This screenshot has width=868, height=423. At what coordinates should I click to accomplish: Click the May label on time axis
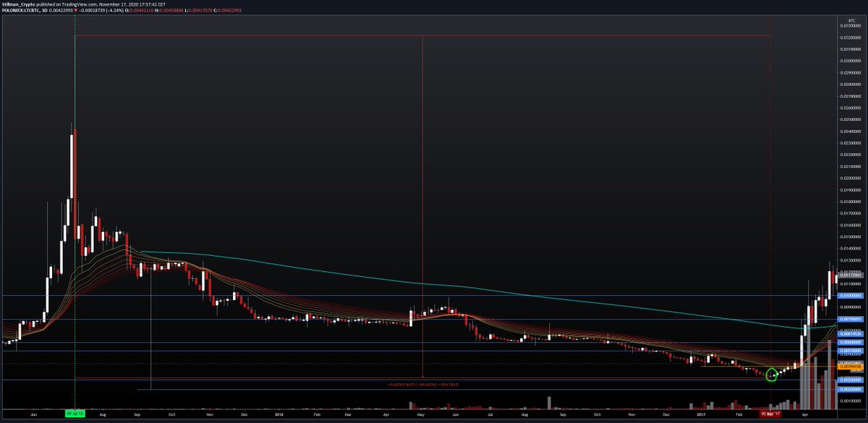click(x=421, y=415)
